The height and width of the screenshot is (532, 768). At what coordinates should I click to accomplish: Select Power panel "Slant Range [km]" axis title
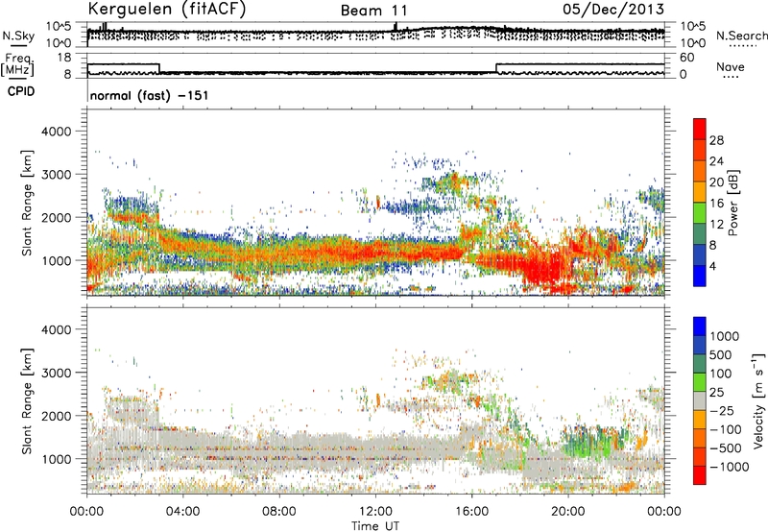coord(27,203)
